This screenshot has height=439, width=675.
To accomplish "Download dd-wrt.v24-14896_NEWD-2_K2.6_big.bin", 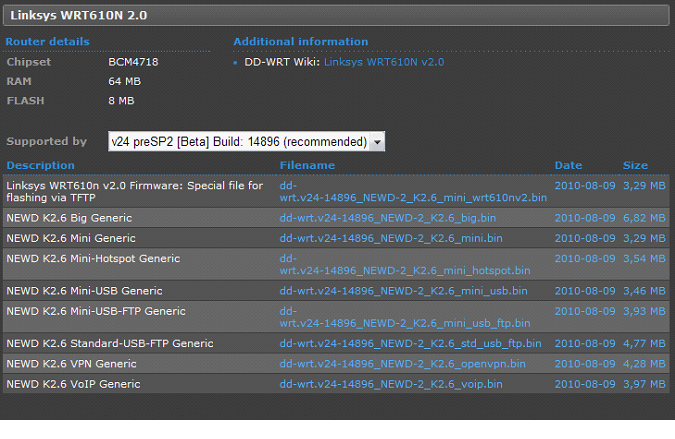I will (x=387, y=218).
